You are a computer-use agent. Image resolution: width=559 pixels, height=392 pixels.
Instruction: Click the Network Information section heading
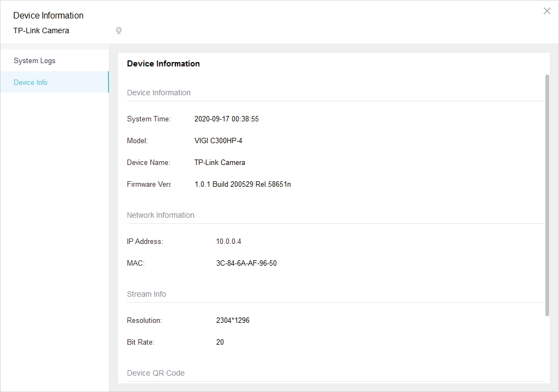(x=161, y=215)
